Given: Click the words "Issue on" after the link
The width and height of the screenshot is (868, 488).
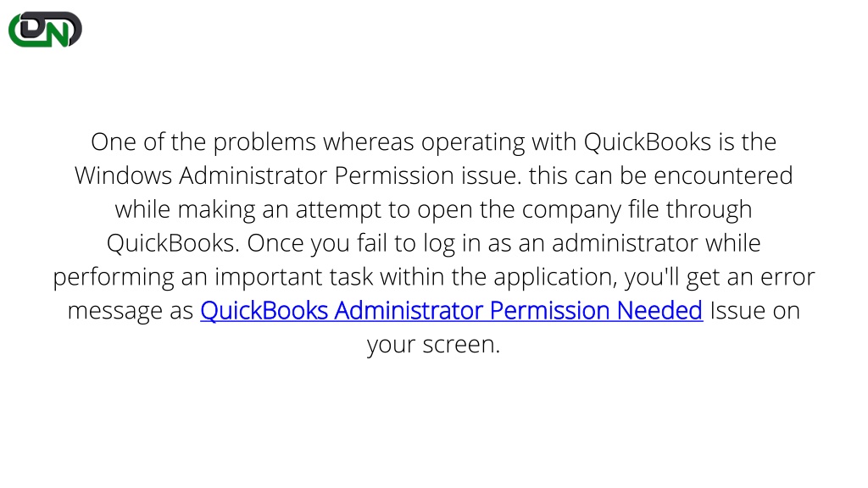Looking at the screenshot, I should click(755, 311).
